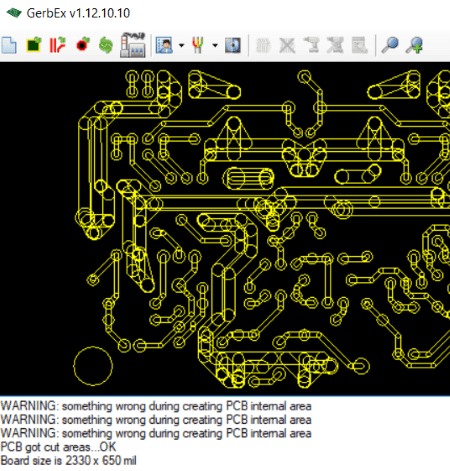Click the greyed-out crossed lines icon
This screenshot has height=471, width=450.
coord(287,45)
